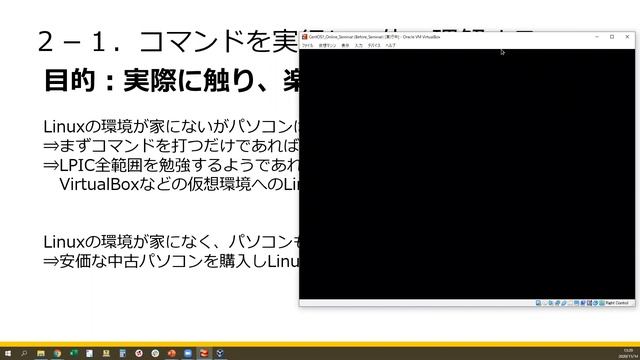The image size is (640, 360).
Task: Click the Right Control host key indicator
Action: [x=617, y=303]
